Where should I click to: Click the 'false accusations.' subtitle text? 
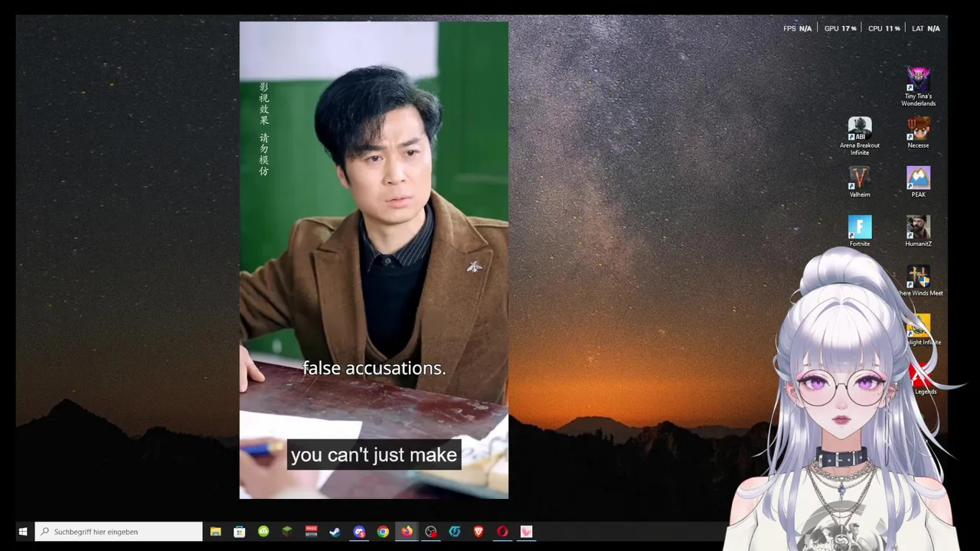pyautogui.click(x=374, y=368)
